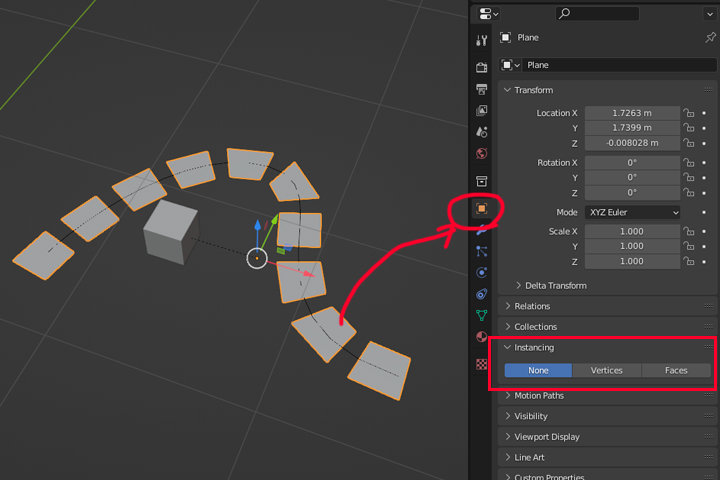Lock the Location X value
This screenshot has width=720, height=480.
[x=688, y=113]
